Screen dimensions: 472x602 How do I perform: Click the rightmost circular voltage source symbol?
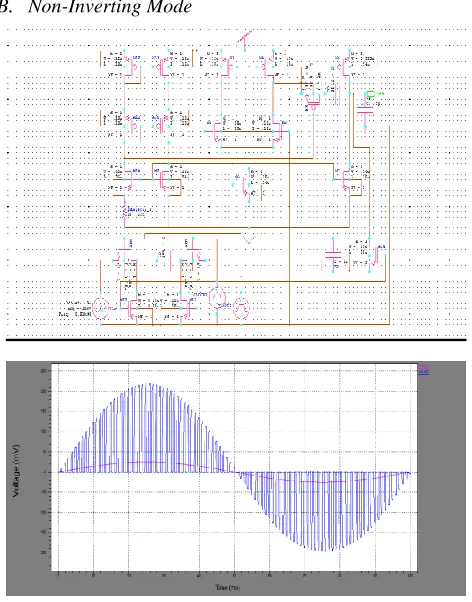241,308
